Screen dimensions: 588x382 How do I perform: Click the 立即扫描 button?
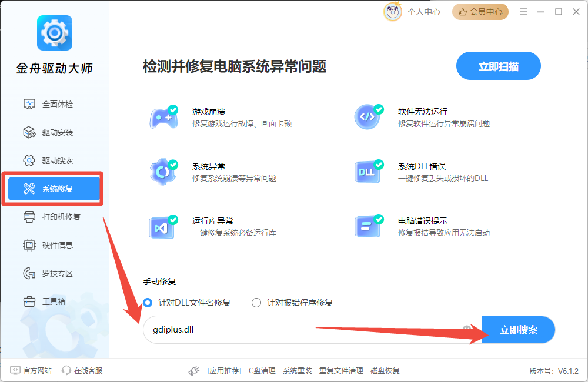499,66
